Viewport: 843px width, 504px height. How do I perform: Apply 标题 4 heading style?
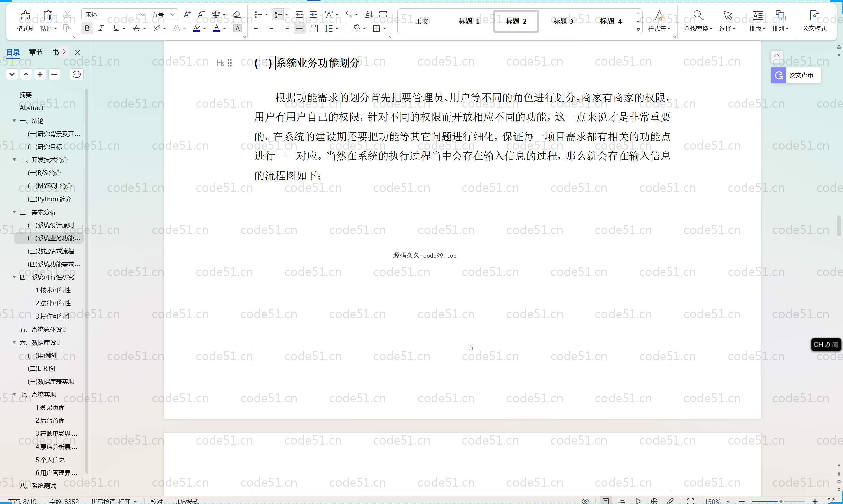tap(611, 21)
